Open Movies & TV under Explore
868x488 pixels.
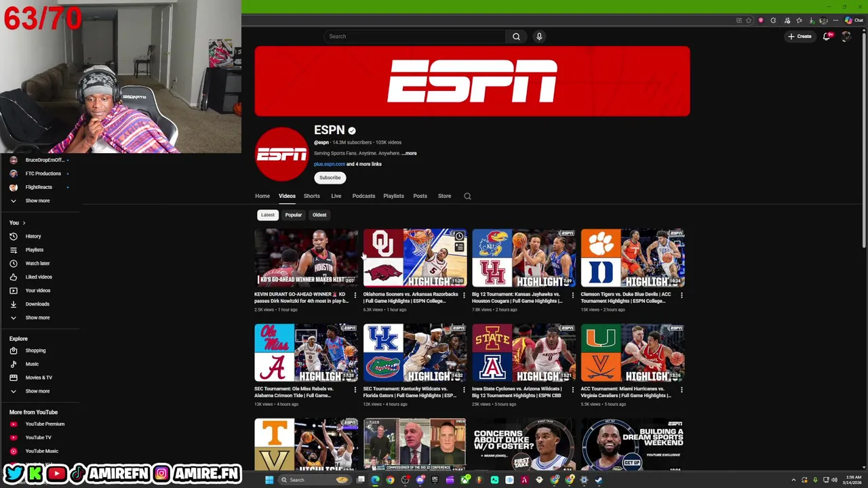coord(41,378)
